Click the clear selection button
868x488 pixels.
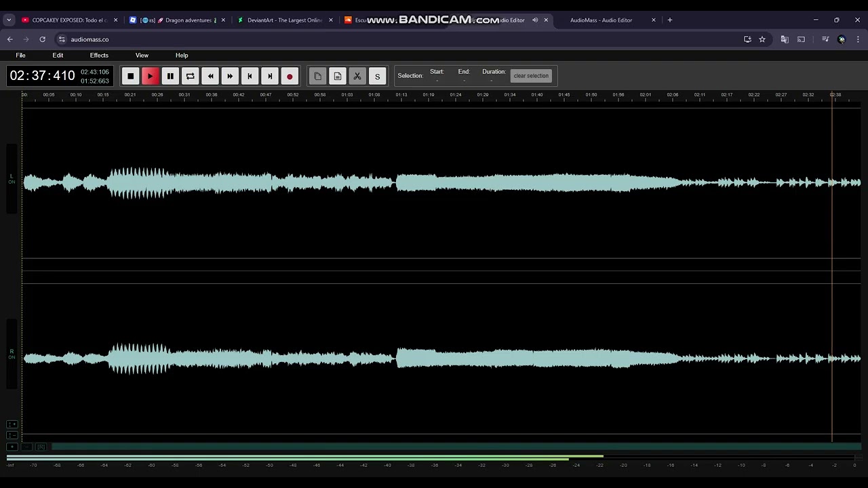531,76
